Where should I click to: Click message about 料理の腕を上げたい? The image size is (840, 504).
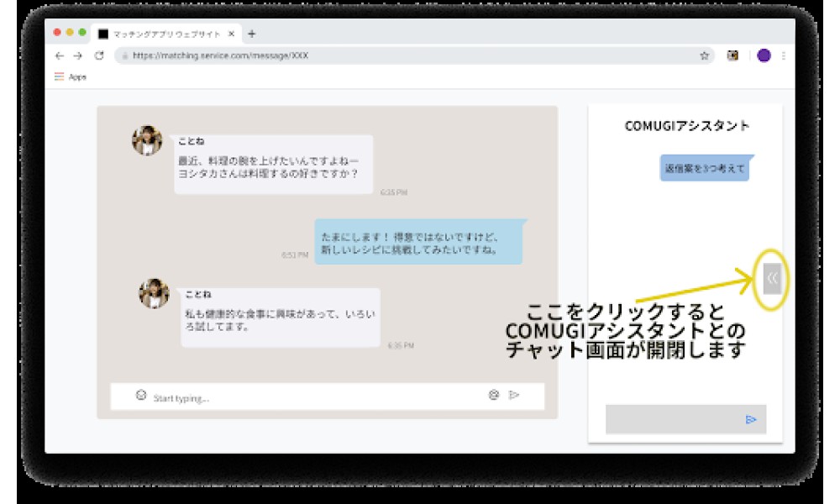[273, 165]
